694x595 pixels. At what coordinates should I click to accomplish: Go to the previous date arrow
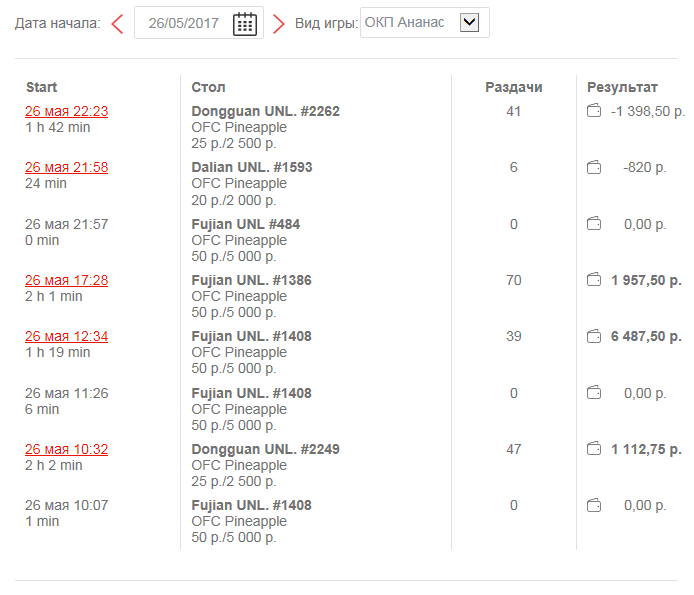[x=118, y=24]
